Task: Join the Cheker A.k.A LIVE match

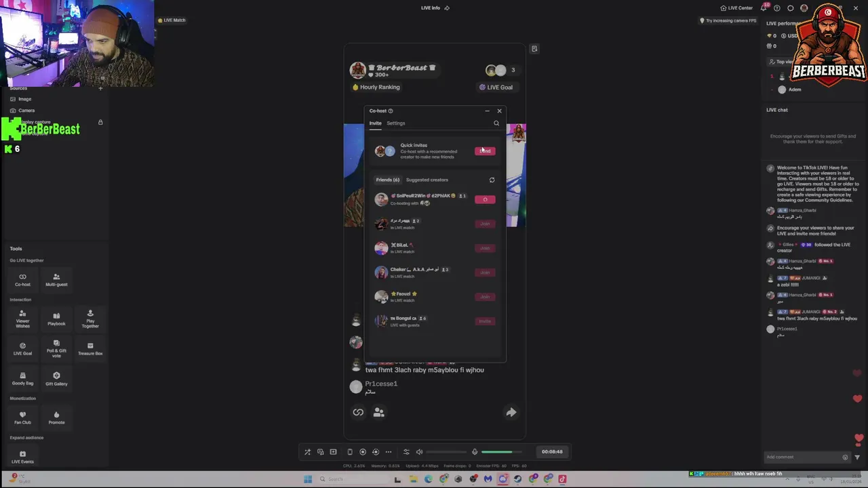Action: (x=485, y=272)
